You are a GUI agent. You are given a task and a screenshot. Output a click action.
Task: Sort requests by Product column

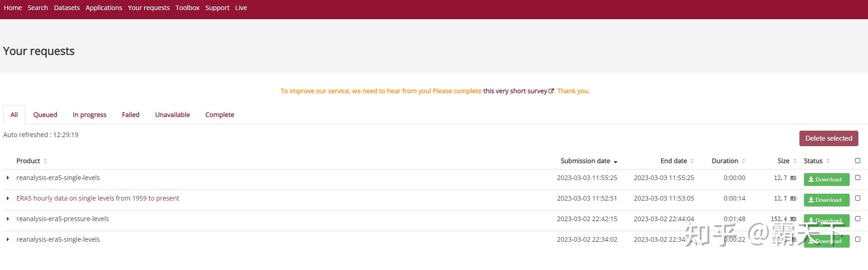point(45,161)
